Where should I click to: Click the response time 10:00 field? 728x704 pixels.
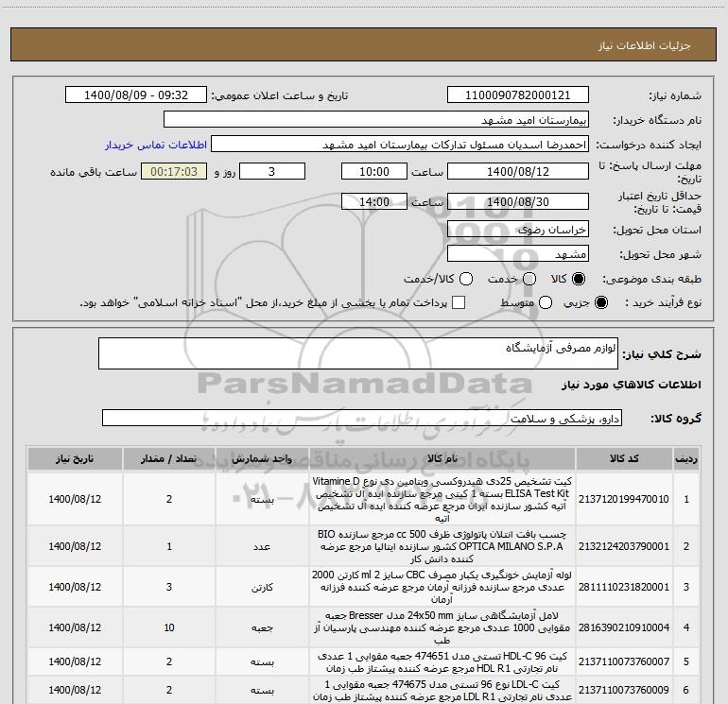374,171
